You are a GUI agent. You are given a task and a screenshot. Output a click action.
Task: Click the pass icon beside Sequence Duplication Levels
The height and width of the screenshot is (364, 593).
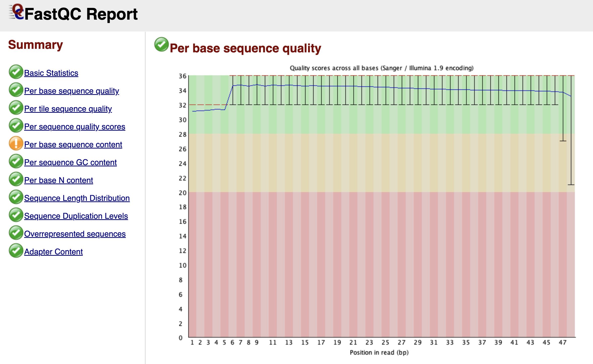16,215
